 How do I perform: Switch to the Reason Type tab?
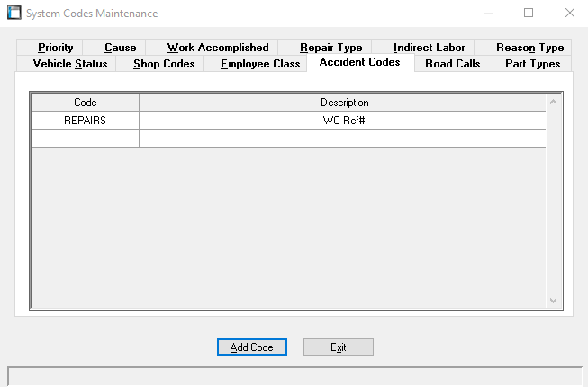pos(529,48)
